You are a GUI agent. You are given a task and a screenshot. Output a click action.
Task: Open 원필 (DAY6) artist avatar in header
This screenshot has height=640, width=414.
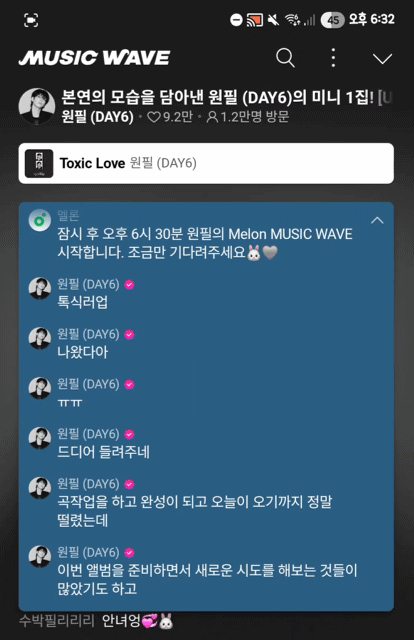37,106
